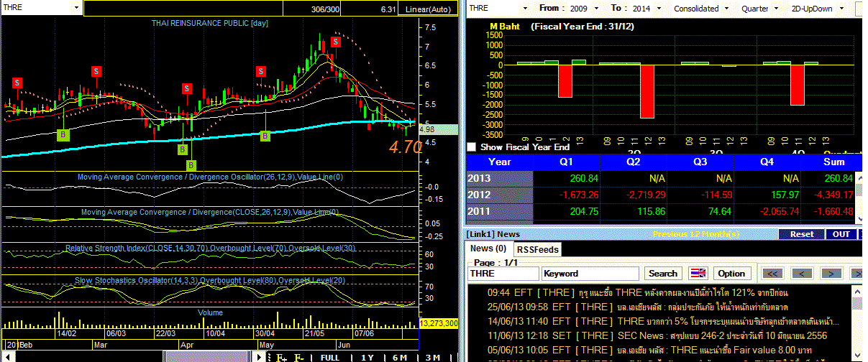Click red S sell marker in late April
This screenshot has width=868, height=362.
click(261, 71)
